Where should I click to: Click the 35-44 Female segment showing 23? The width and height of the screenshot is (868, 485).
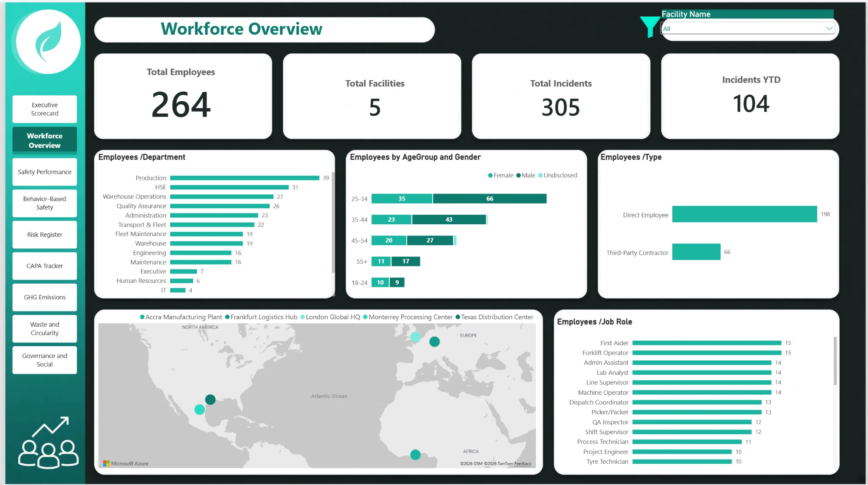pos(391,220)
